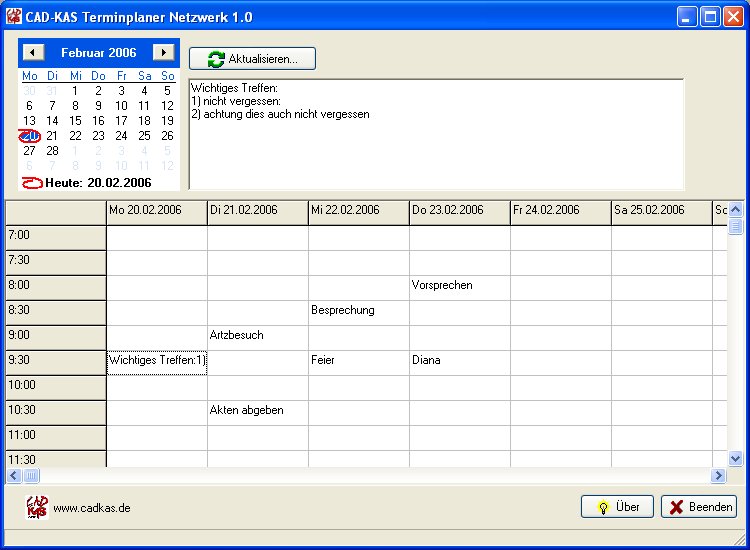
Task: Open the www.cadkas.de website link
Action: click(x=92, y=508)
